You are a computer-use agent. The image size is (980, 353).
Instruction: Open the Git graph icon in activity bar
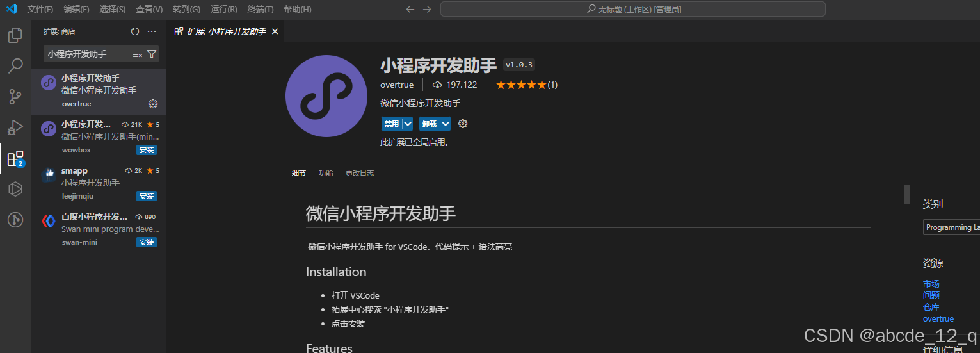pos(15,220)
